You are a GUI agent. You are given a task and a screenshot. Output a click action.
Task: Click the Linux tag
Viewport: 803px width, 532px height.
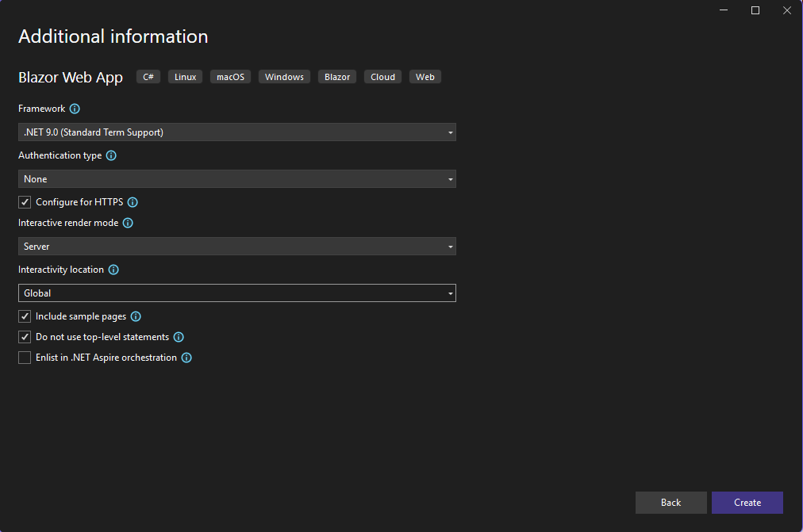(186, 77)
